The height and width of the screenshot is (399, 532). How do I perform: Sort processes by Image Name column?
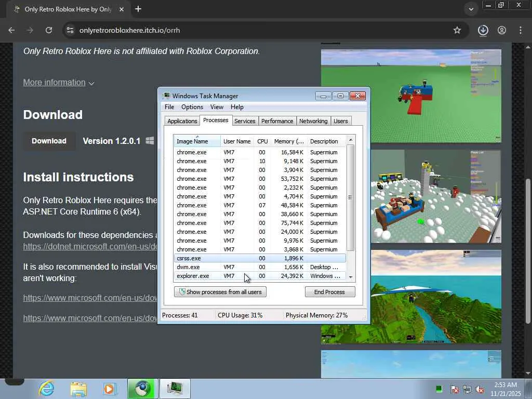tap(197, 141)
